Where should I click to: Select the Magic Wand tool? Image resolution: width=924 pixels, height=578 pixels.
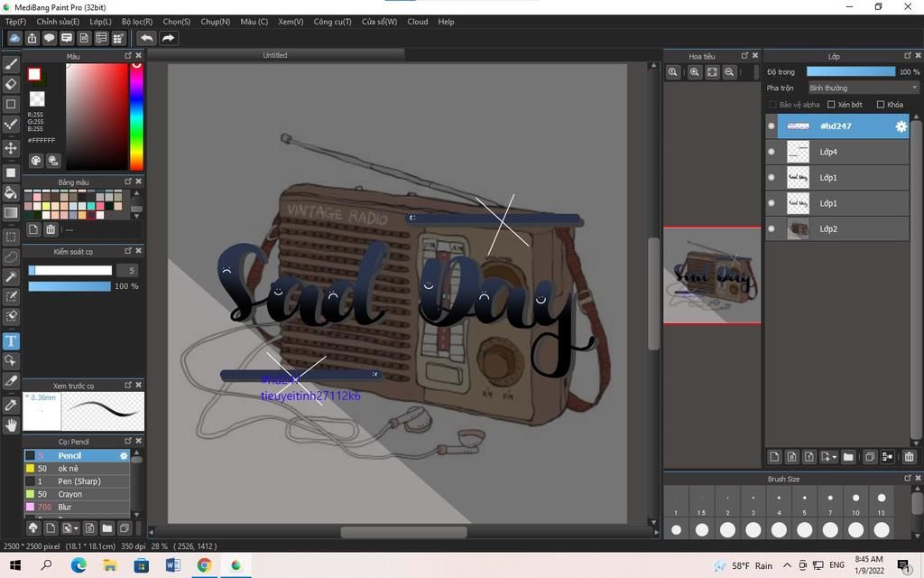(11, 276)
